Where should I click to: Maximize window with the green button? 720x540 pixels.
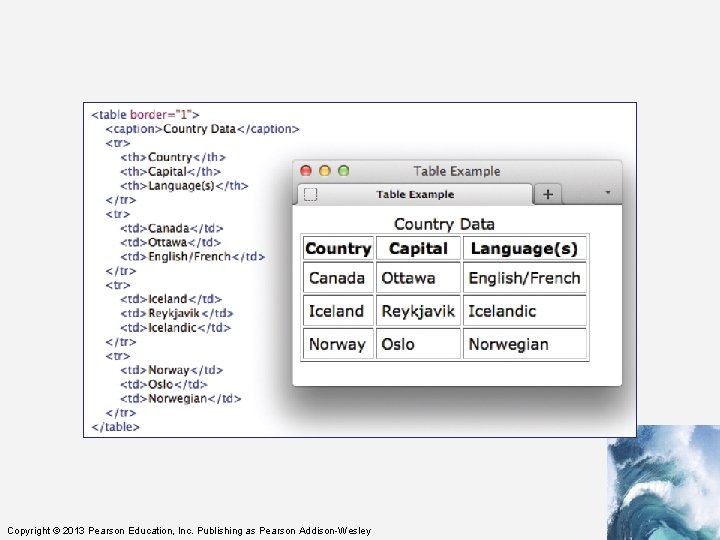tap(343, 171)
